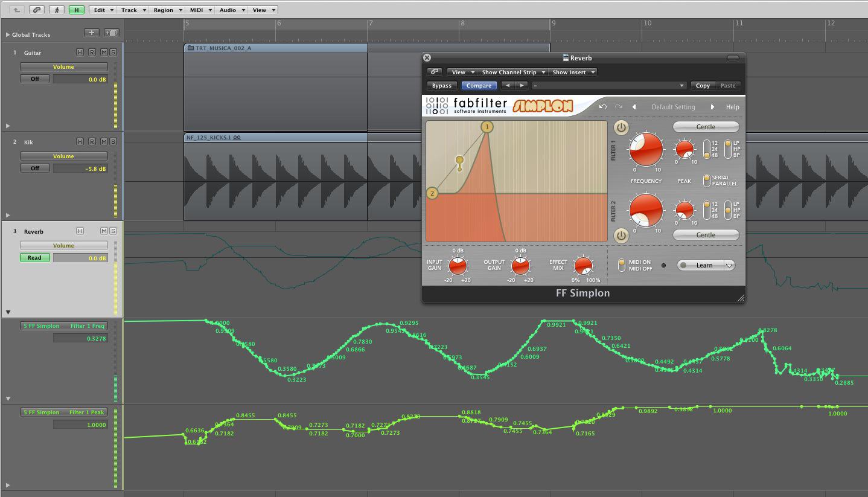
Task: Toggle the link chain icon in Arrange toolbar
Action: click(x=37, y=10)
